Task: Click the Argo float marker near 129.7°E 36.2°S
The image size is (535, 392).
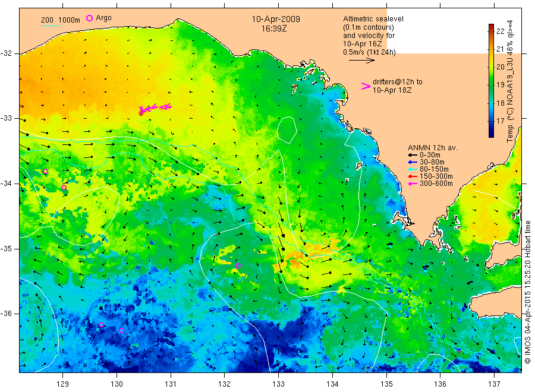Action: coord(101,324)
